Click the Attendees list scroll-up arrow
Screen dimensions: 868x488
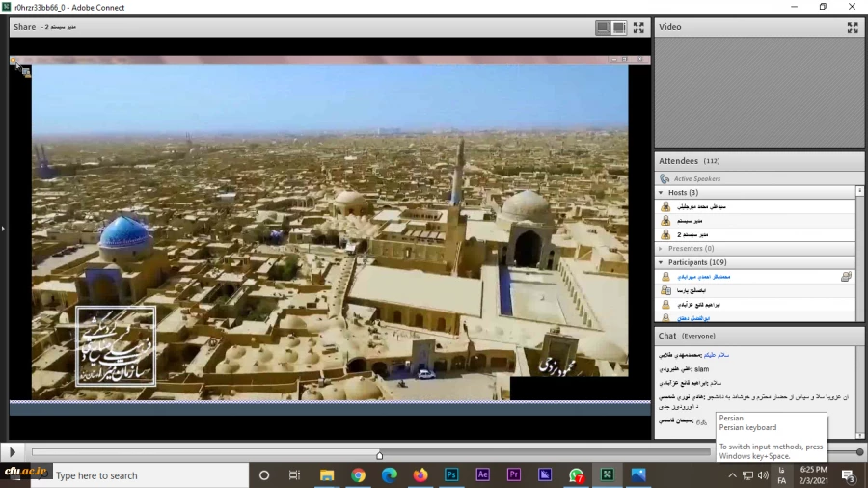point(860,191)
